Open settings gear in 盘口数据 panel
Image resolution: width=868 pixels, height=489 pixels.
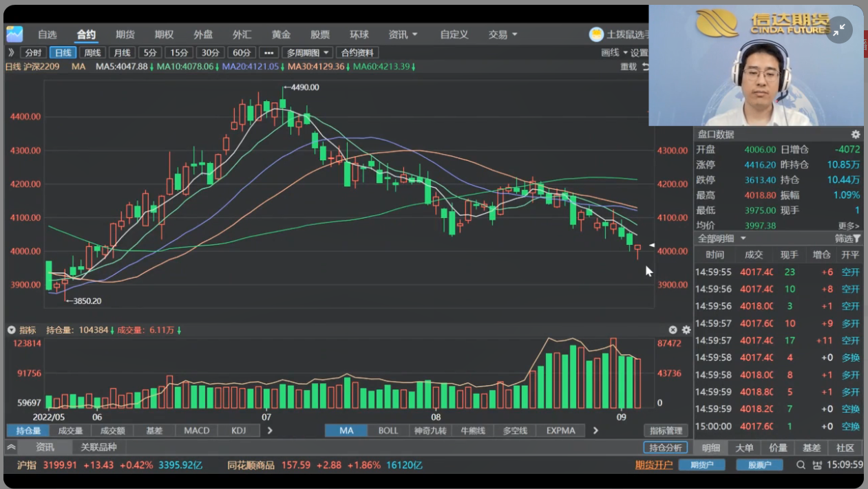click(855, 135)
